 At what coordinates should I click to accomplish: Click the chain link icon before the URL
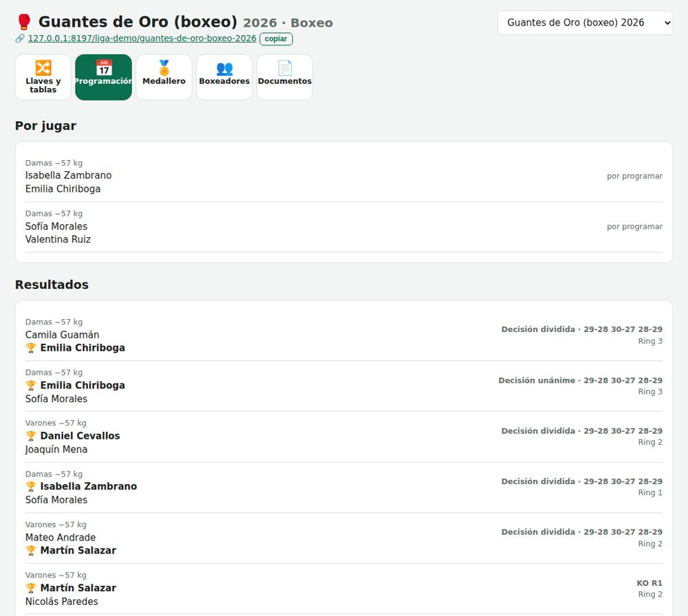point(20,38)
